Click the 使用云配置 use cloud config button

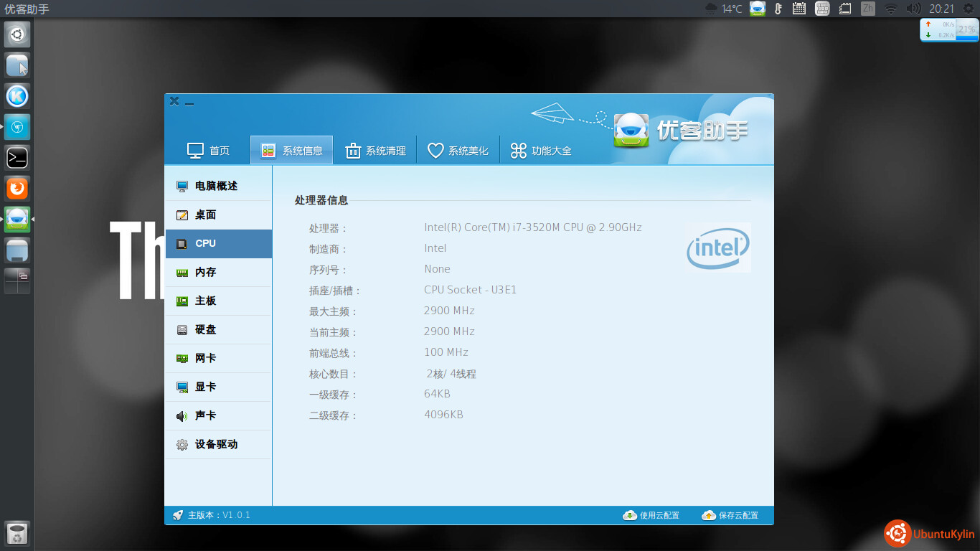click(x=651, y=515)
